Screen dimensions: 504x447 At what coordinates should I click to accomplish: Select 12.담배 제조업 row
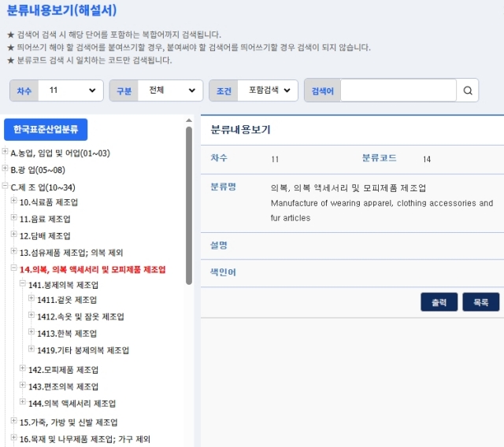click(x=45, y=236)
